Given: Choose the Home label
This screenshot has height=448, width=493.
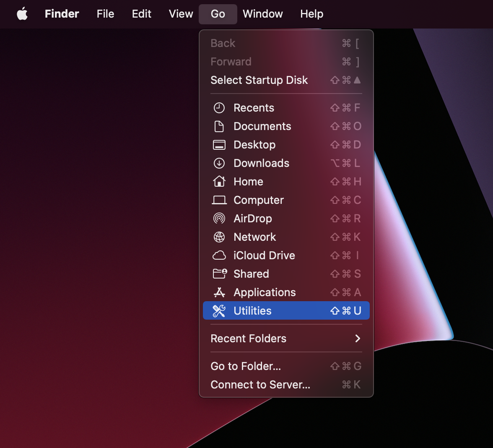Looking at the screenshot, I should click(x=248, y=182).
